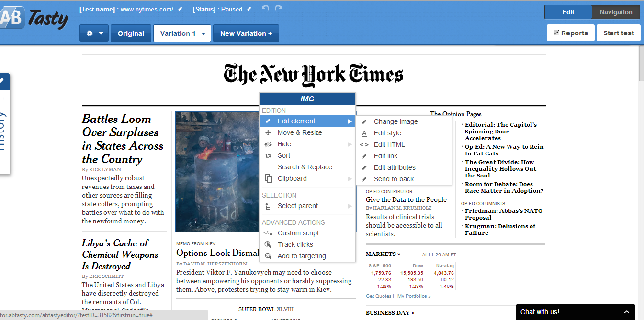Switch to Navigation mode
This screenshot has width=644, height=320.
(616, 12)
